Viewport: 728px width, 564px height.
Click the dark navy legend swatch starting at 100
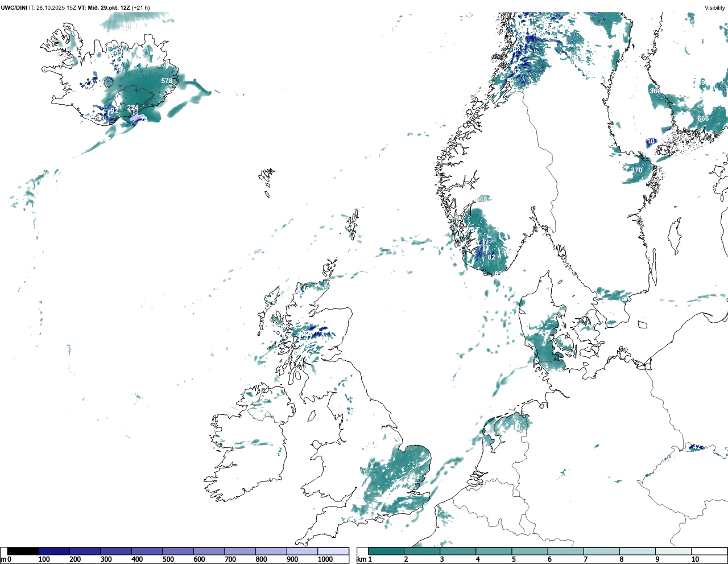pos(54,551)
